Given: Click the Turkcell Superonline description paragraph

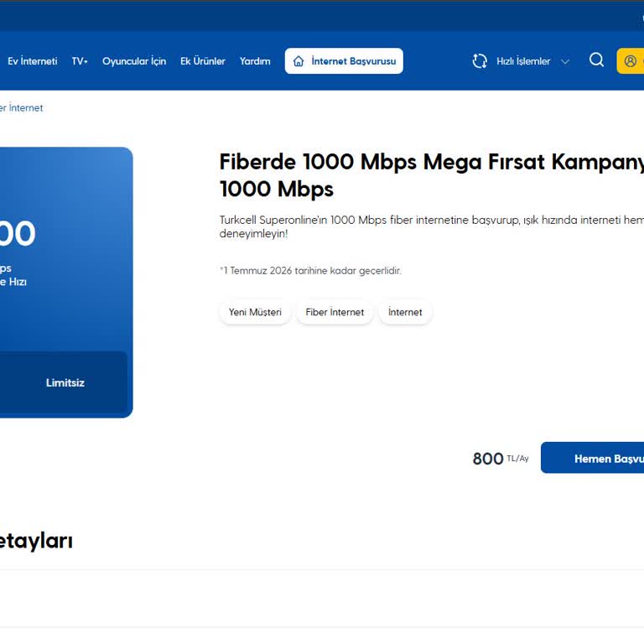Looking at the screenshot, I should click(431, 226).
